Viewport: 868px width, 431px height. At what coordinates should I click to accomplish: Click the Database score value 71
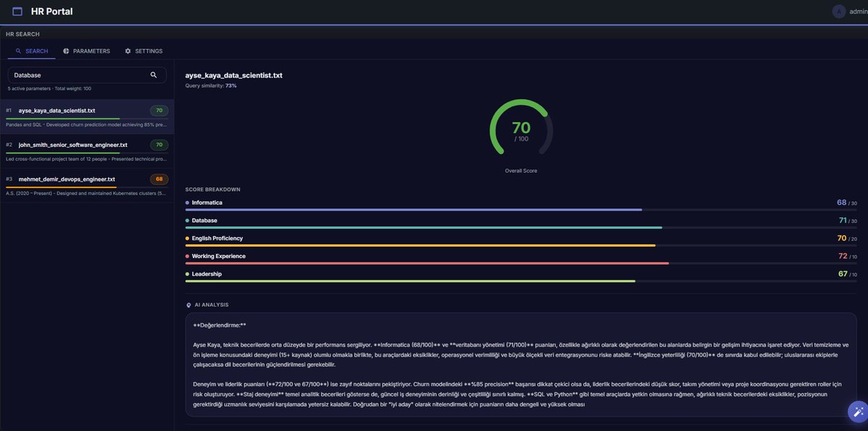pyautogui.click(x=843, y=221)
